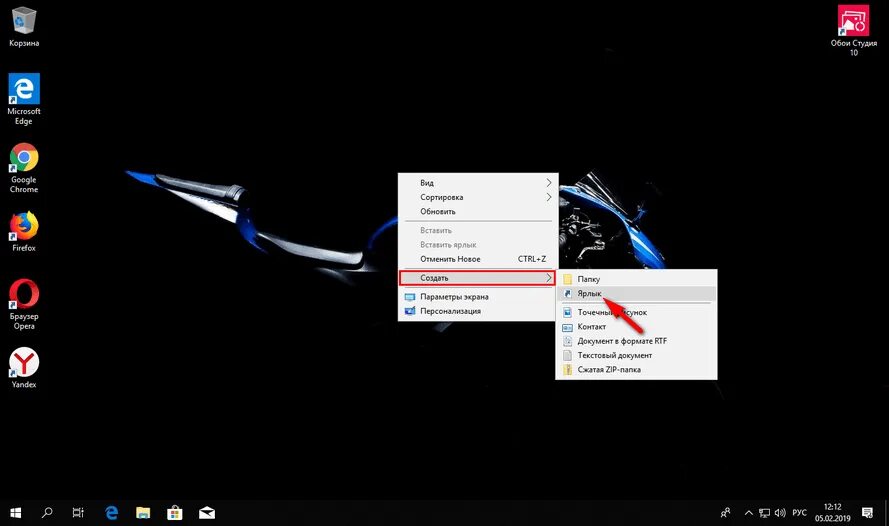Viewport: 889px width, 526px height.
Task: Create a new Папку from the submenu
Action: [x=636, y=279]
